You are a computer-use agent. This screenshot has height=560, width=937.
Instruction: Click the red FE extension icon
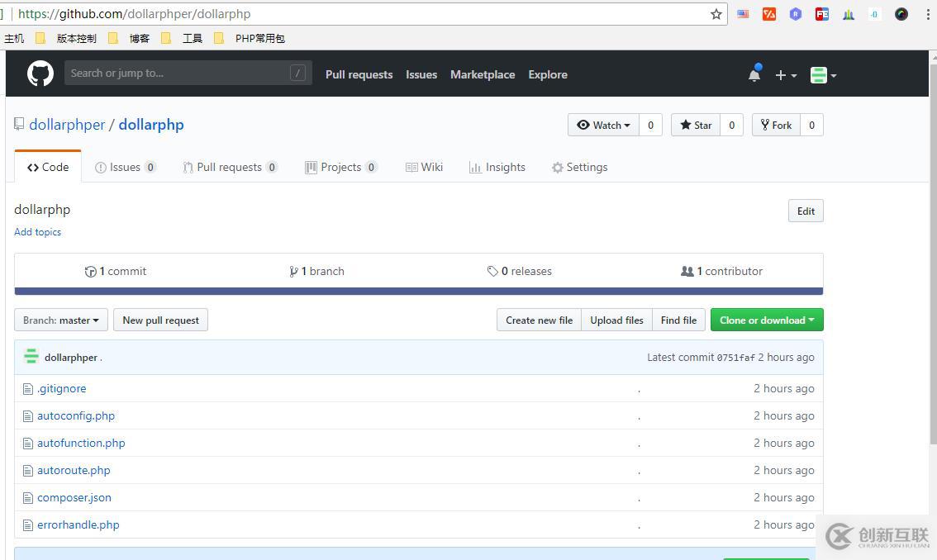tap(822, 14)
